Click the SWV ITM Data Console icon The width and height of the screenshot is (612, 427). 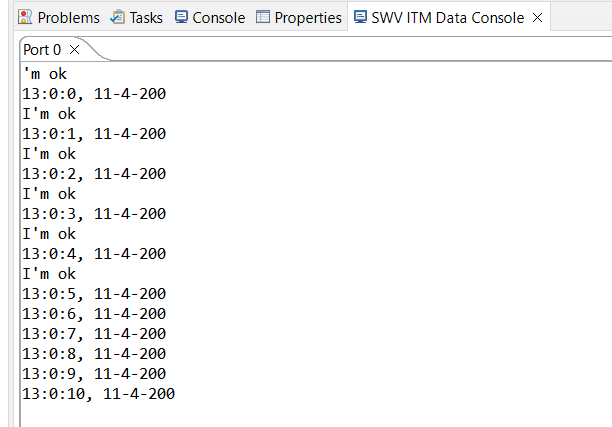360,17
